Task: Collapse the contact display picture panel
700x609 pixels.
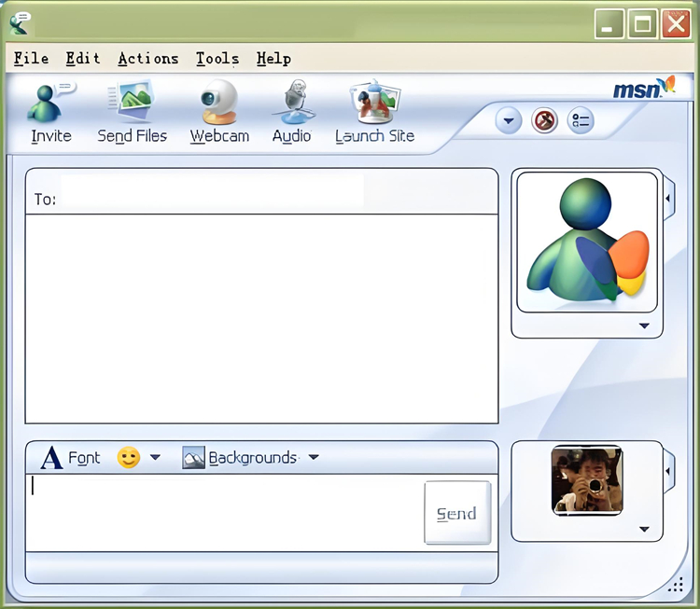Action: [668, 198]
